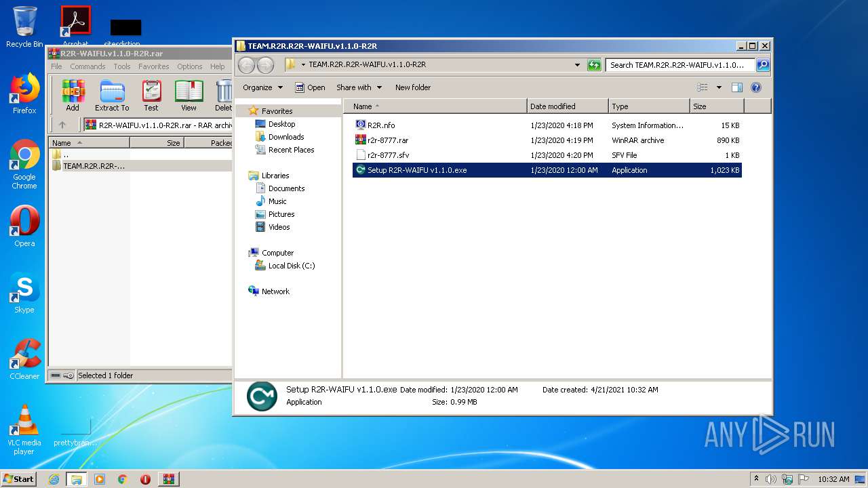The width and height of the screenshot is (868, 488).
Task: Expand the Organize dropdown menu
Action: pos(262,87)
